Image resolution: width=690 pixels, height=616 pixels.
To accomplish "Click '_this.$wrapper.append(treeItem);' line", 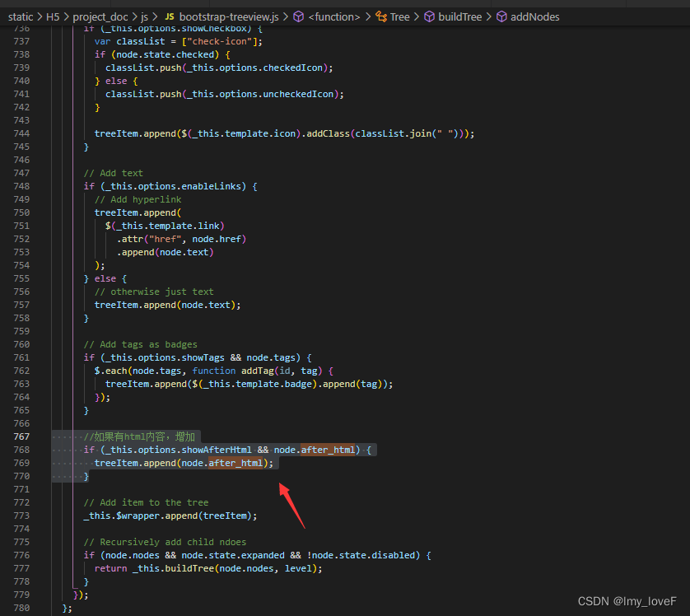I will [x=170, y=516].
